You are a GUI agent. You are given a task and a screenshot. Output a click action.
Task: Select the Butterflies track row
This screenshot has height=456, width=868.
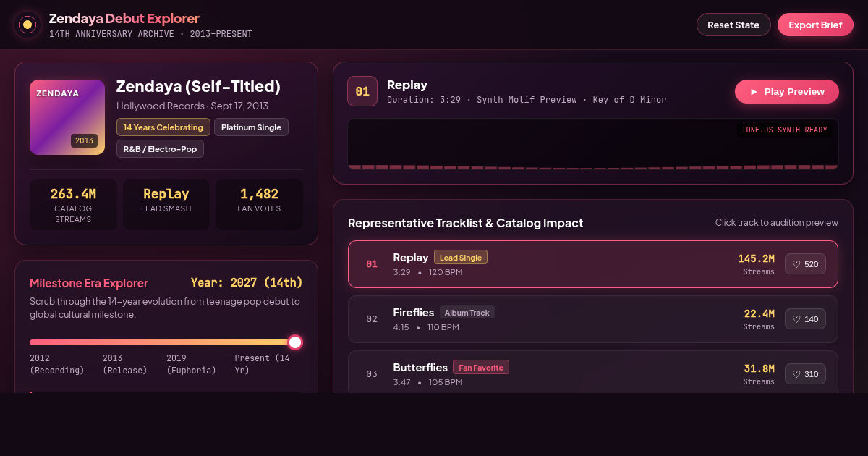(x=593, y=372)
